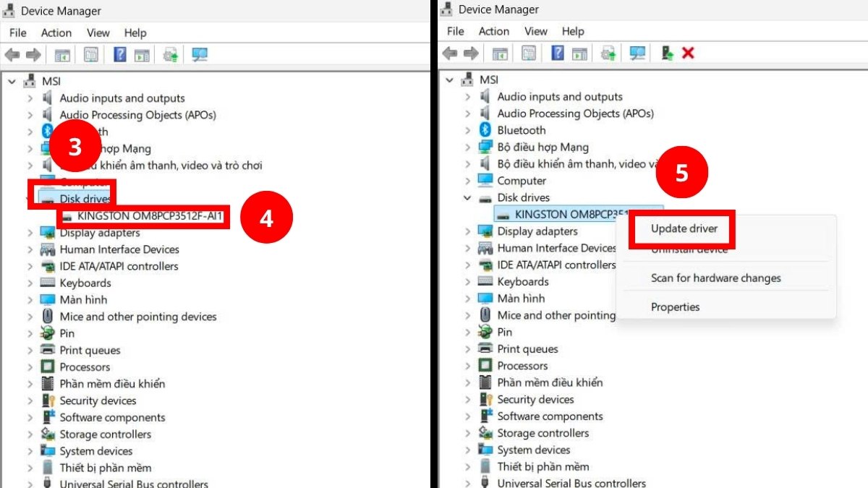Click green arrow update driver icon, right toolbar

[x=668, y=53]
